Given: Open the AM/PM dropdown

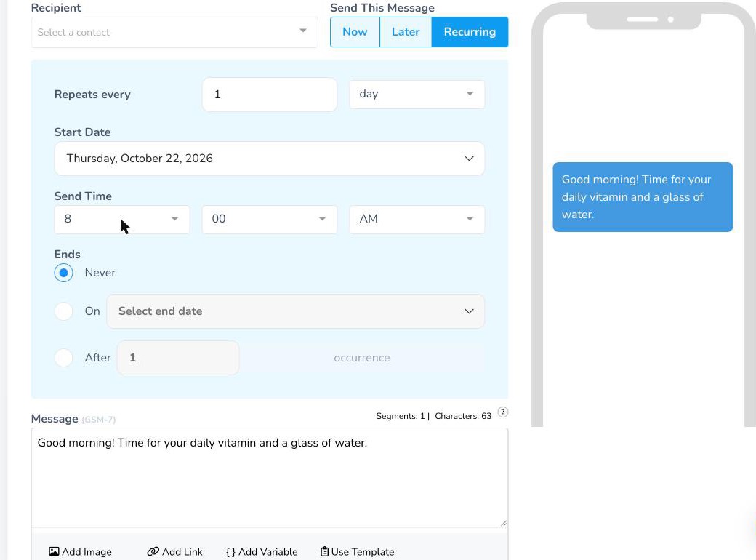Looking at the screenshot, I should click(417, 220).
